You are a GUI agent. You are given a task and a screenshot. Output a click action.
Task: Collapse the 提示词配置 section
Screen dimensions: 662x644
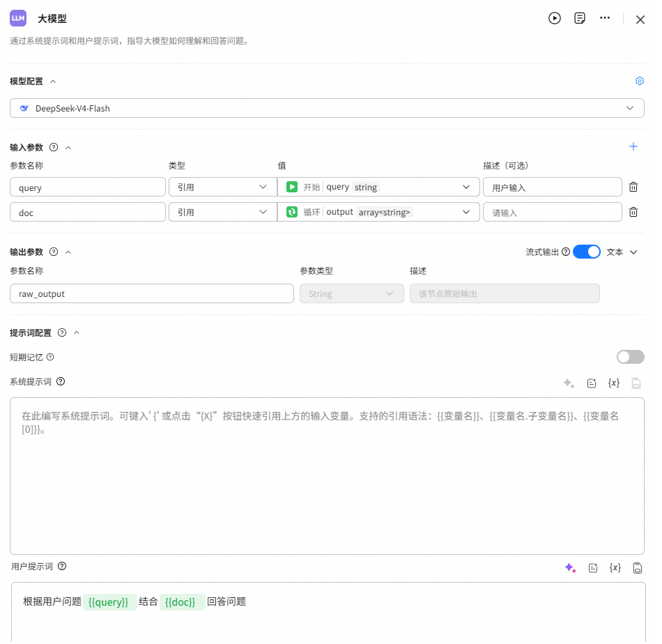tap(77, 332)
